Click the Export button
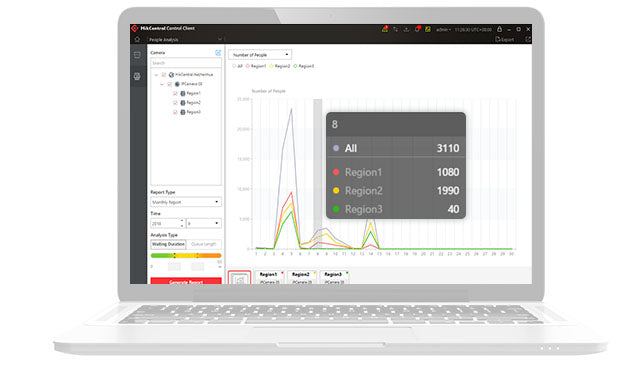 pos(505,39)
